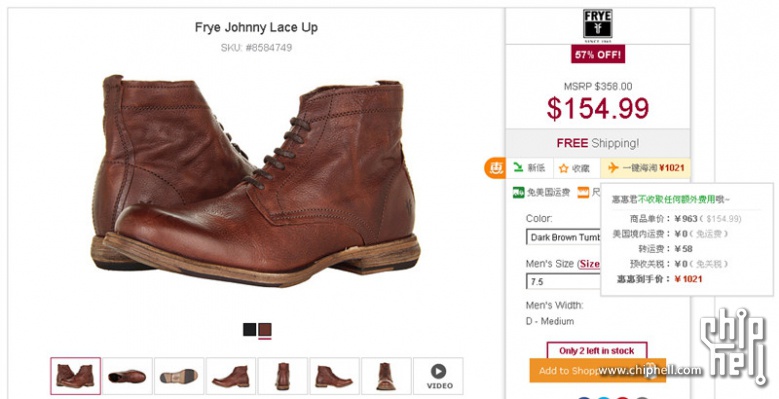Select the dark brown color swatch

(x=265, y=329)
